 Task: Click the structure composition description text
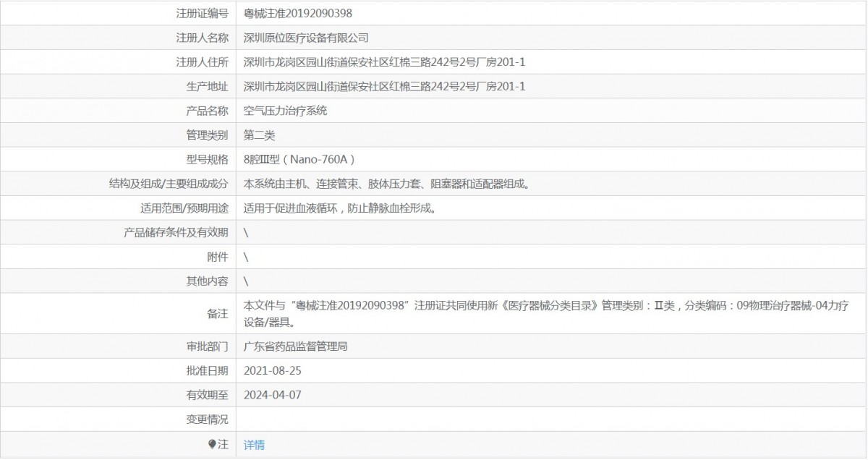(x=386, y=184)
